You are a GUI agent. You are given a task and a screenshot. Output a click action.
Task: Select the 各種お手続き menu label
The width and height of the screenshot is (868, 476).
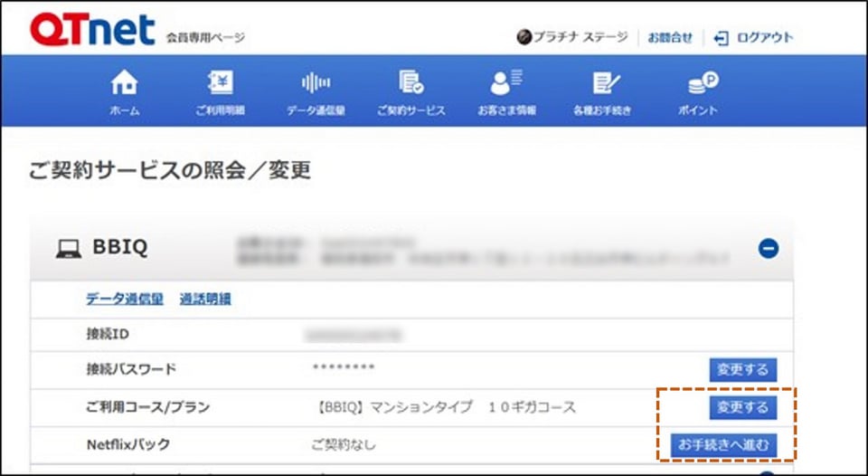click(x=602, y=110)
